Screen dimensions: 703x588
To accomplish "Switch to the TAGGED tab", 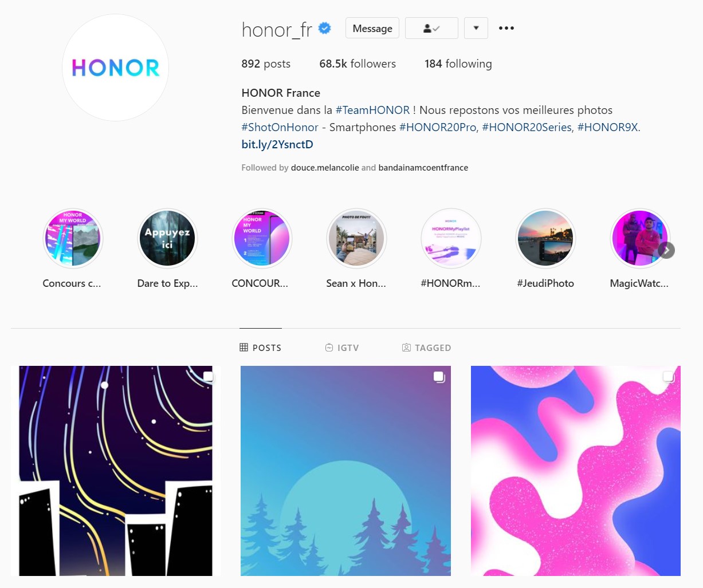I will tap(427, 348).
